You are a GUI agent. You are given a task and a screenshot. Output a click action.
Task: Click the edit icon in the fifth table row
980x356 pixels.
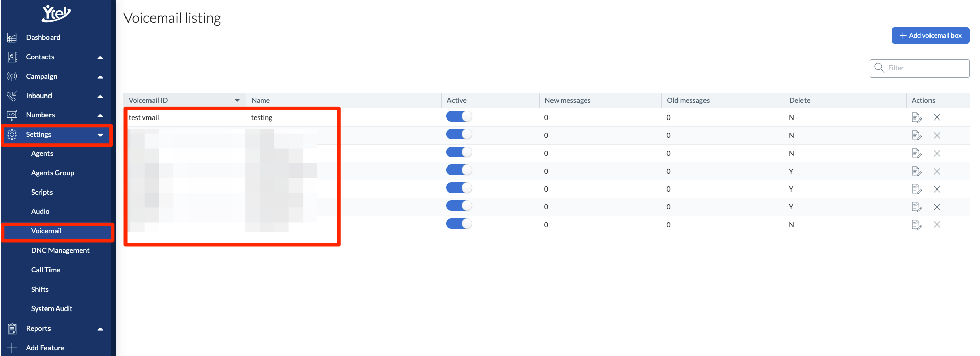(x=916, y=189)
